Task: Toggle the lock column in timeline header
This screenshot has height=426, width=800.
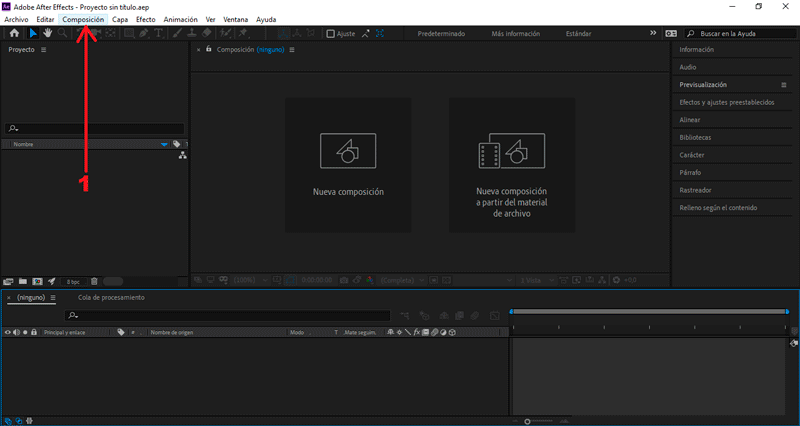Action: [x=34, y=332]
